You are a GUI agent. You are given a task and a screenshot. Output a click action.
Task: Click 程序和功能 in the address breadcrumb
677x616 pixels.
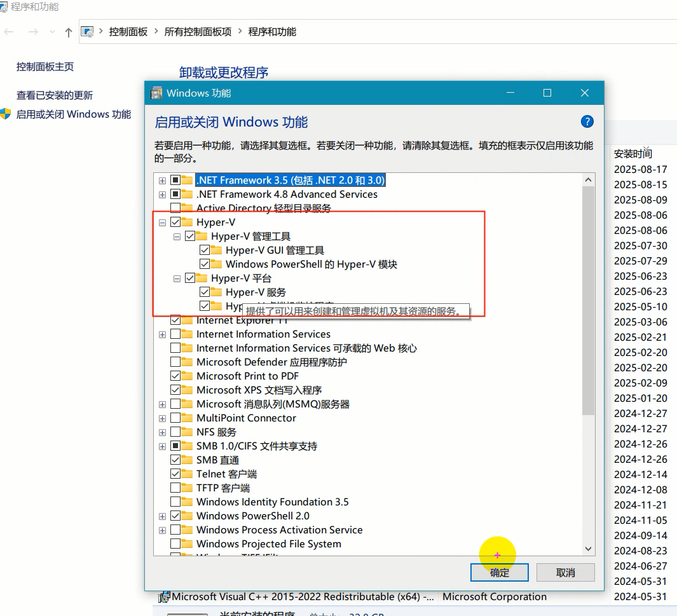tap(272, 32)
